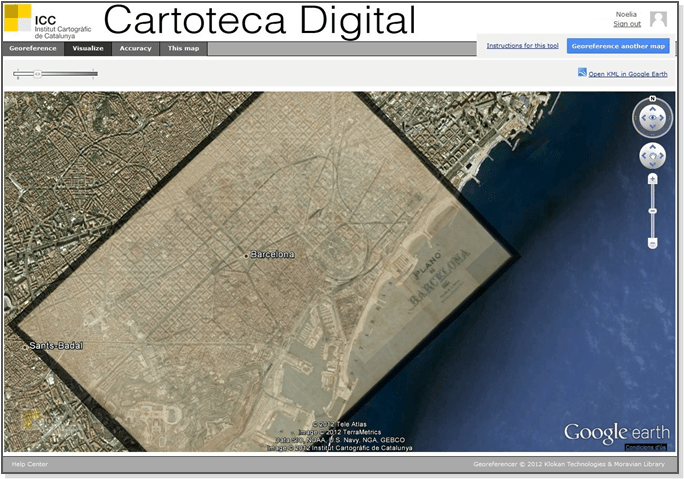Click the user profile avatar icon
The width and height of the screenshot is (684, 479).
click(658, 19)
